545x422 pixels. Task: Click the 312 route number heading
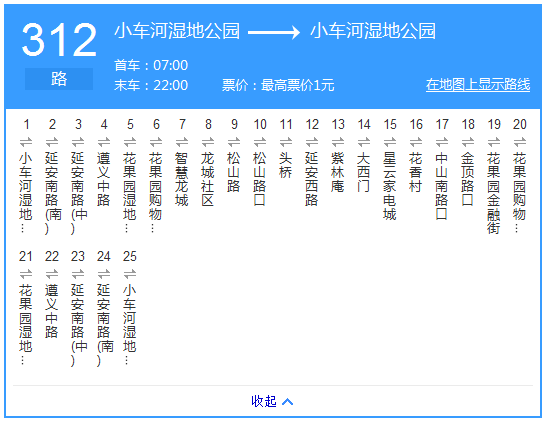[59, 39]
